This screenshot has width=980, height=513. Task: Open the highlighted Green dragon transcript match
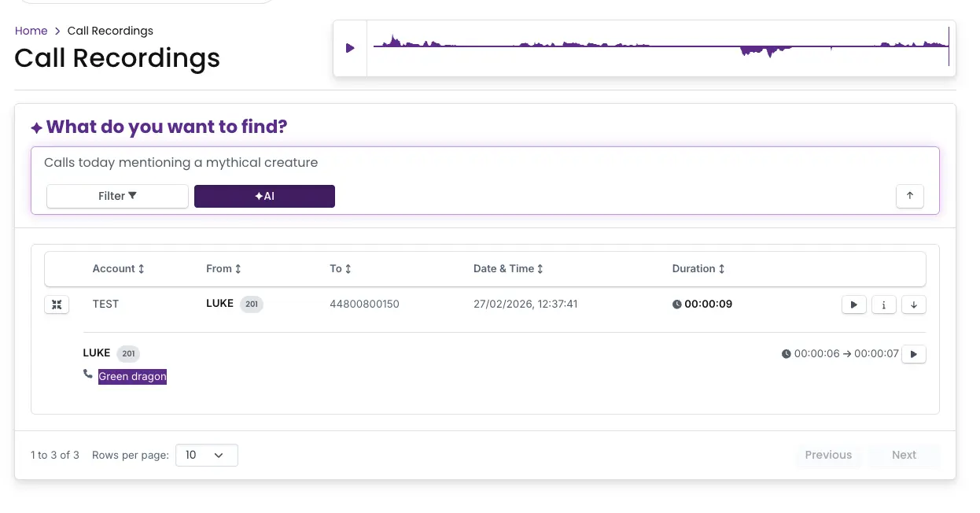click(x=132, y=376)
